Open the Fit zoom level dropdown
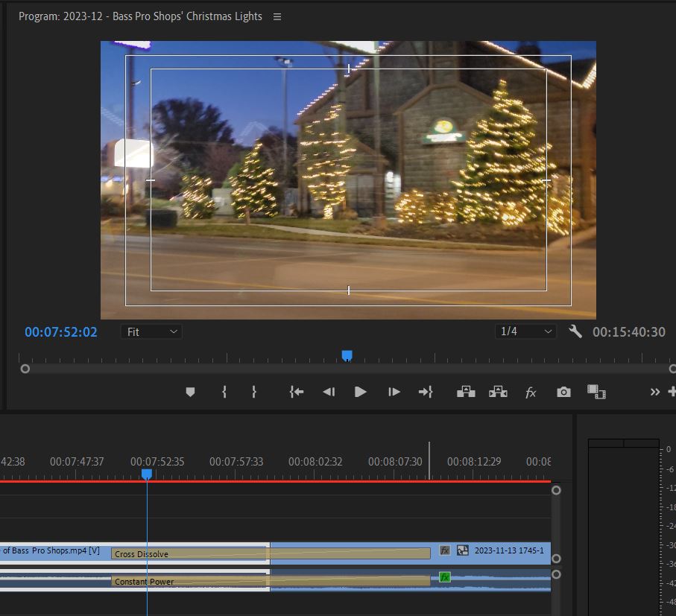 point(151,331)
